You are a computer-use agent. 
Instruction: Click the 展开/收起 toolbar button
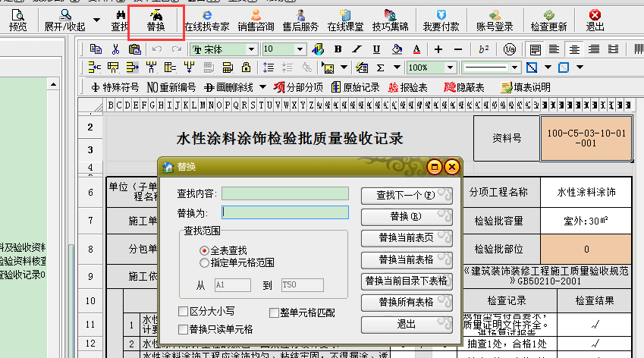[65, 20]
